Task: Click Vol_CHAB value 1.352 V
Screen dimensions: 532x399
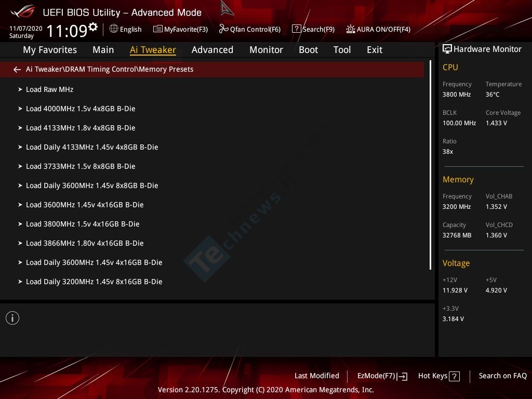Action: 496,207
